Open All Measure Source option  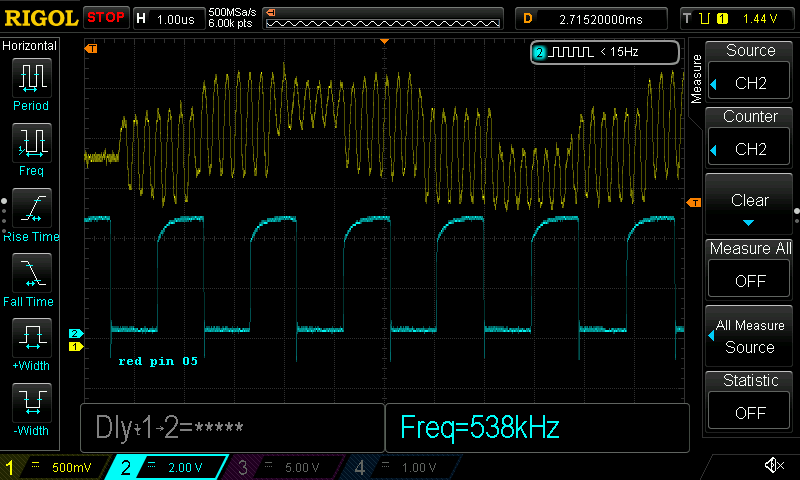coord(750,335)
